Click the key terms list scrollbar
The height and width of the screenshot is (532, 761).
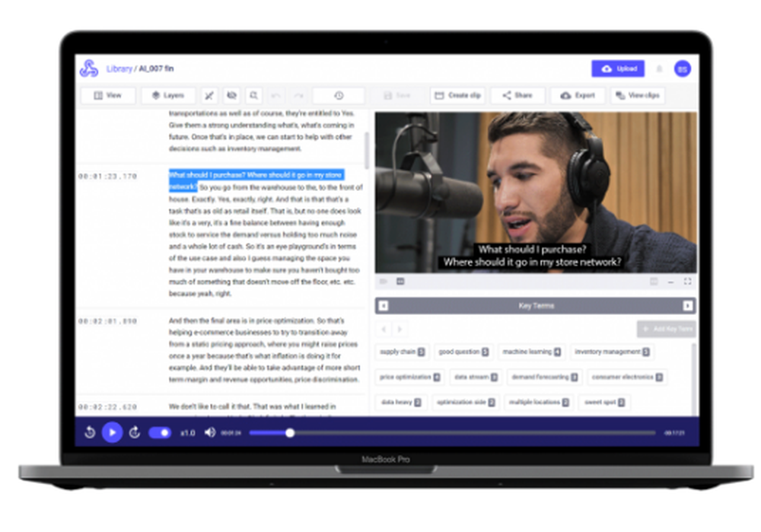pos(693,378)
